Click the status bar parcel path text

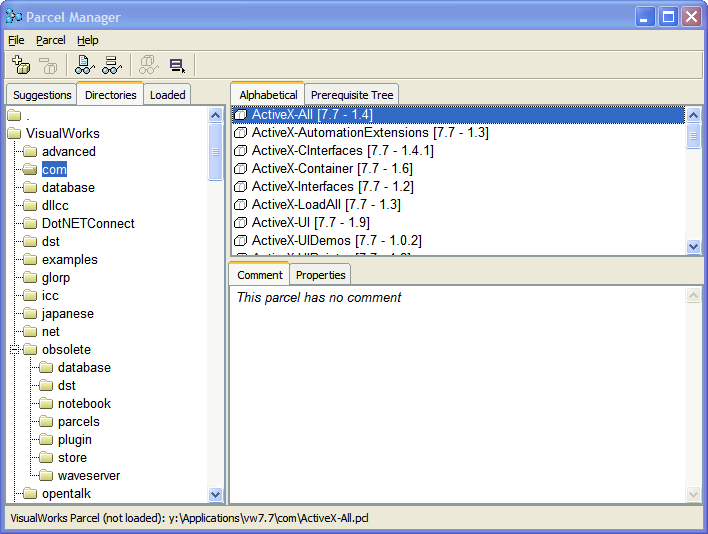coord(189,518)
